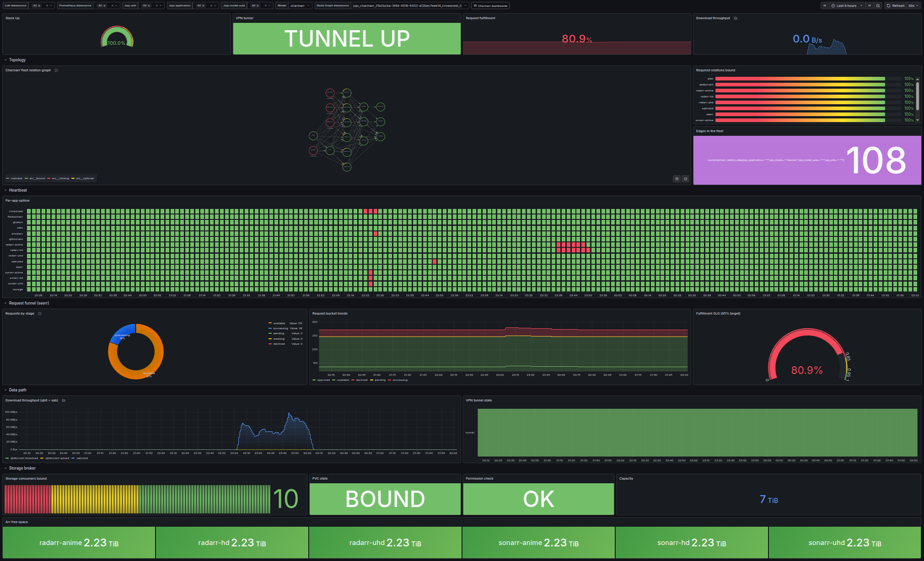This screenshot has height=561, width=924.
Task: Toggle sabnzbd series in throughput legend
Action: click(80, 458)
